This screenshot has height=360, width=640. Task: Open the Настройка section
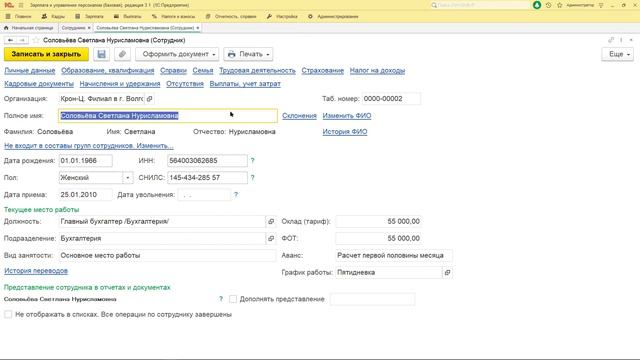pyautogui.click(x=282, y=16)
